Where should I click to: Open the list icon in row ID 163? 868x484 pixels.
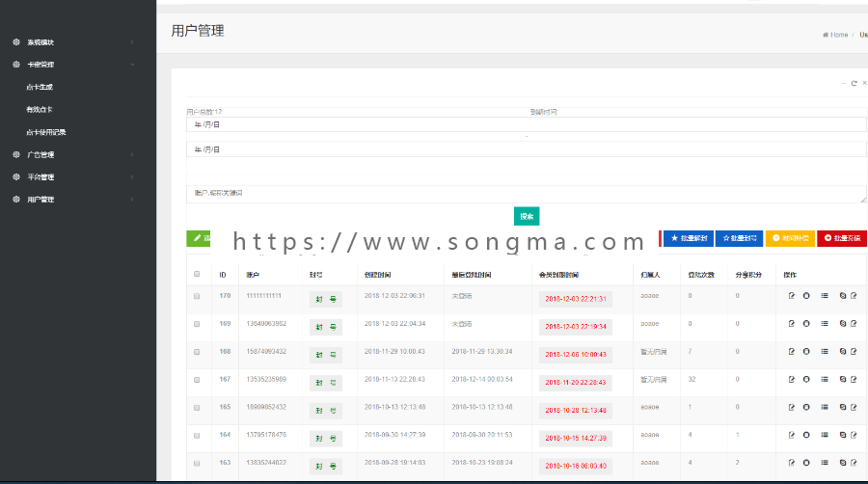825,463
